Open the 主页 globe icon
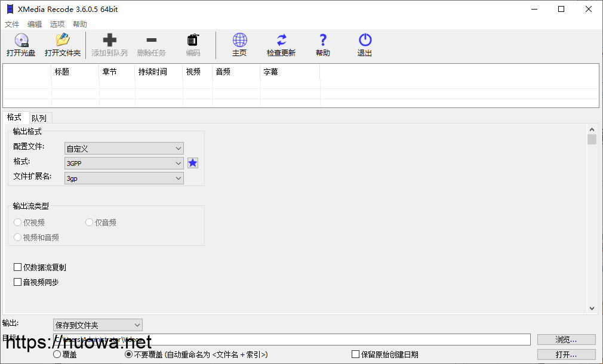Image resolution: width=603 pixels, height=364 pixels. pos(239,41)
